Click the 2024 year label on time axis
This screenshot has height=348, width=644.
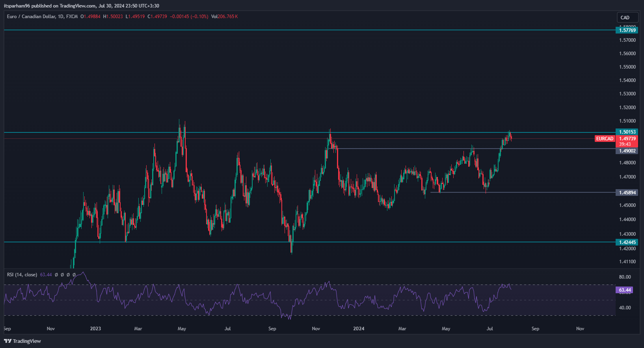coord(359,329)
